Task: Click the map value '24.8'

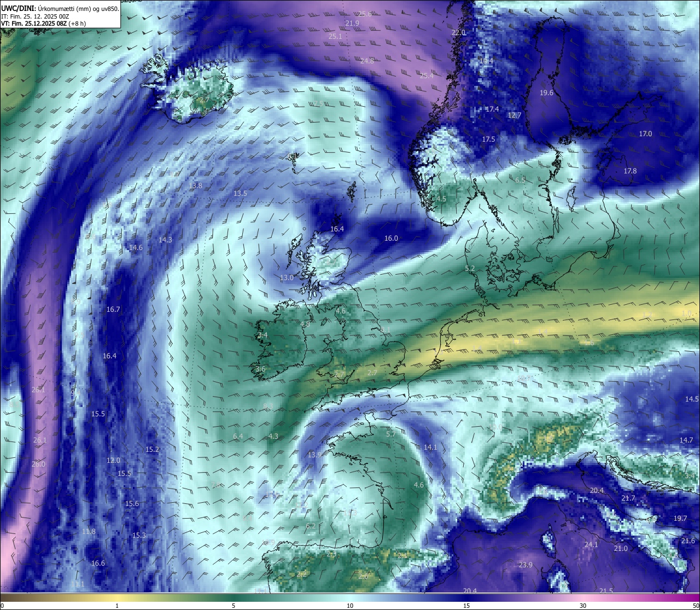Action: coord(367,61)
